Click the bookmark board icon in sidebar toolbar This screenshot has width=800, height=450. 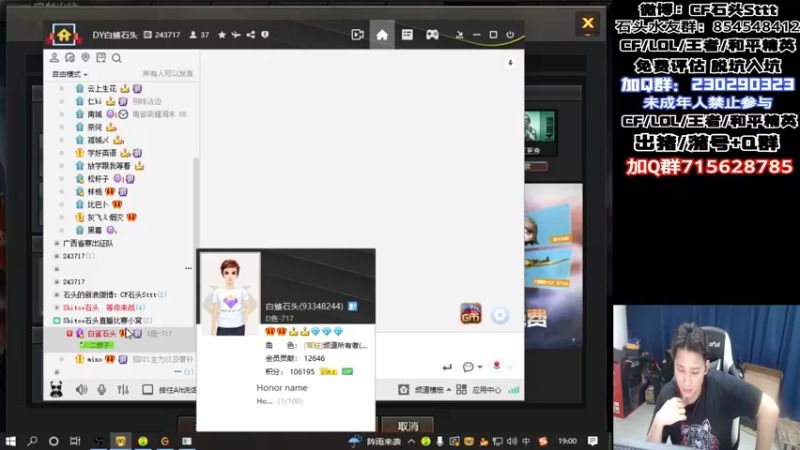(x=101, y=58)
